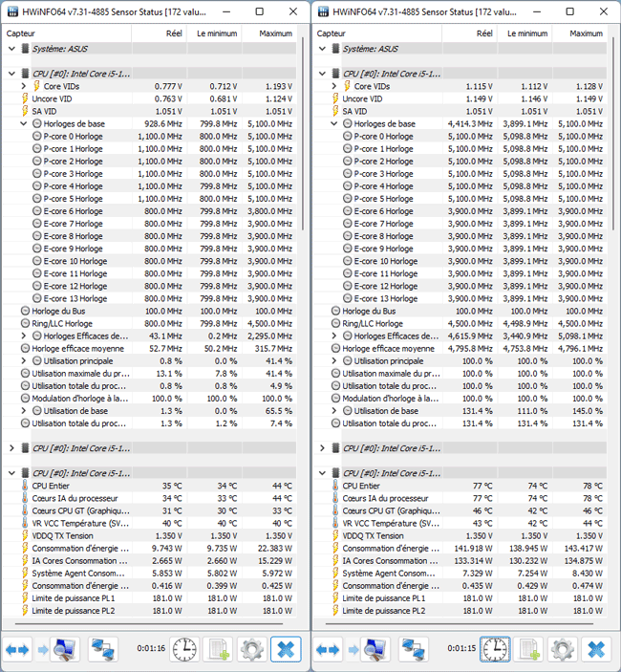Open network remote monitoring icon in left window
The width and height of the screenshot is (621, 672).
(102, 650)
